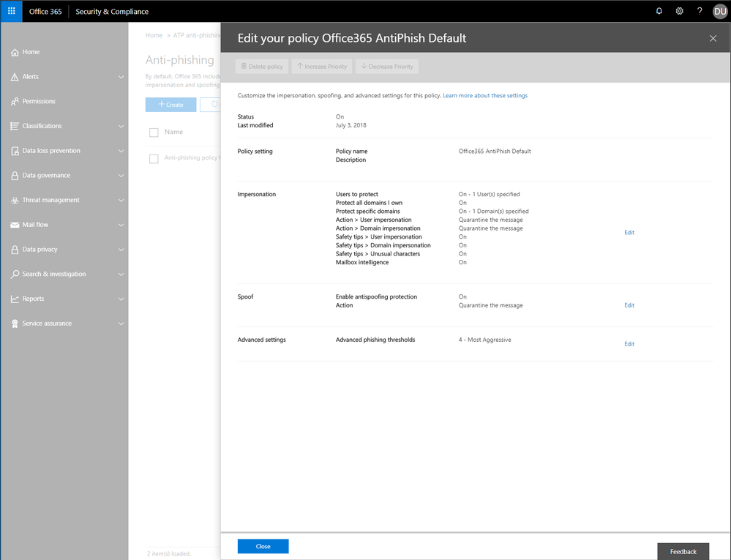Image resolution: width=731 pixels, height=560 pixels.
Task: Expand the Classifications chevron
Action: (121, 127)
